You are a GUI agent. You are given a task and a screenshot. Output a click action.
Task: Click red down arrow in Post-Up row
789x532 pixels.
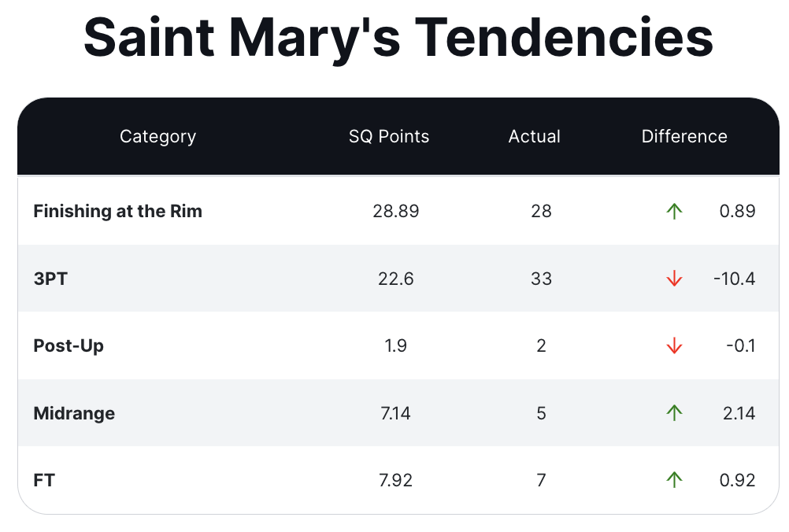pyautogui.click(x=673, y=346)
